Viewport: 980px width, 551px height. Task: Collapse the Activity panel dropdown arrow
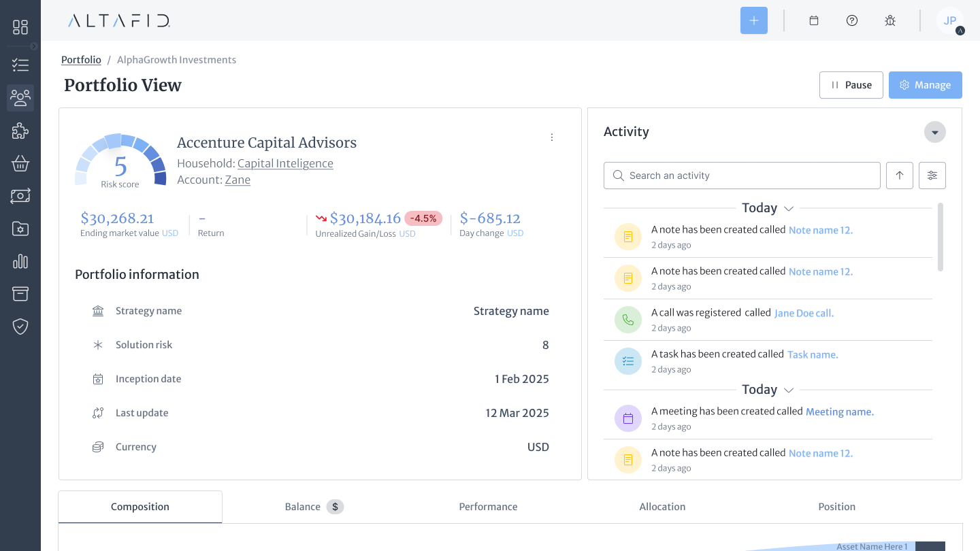click(935, 132)
